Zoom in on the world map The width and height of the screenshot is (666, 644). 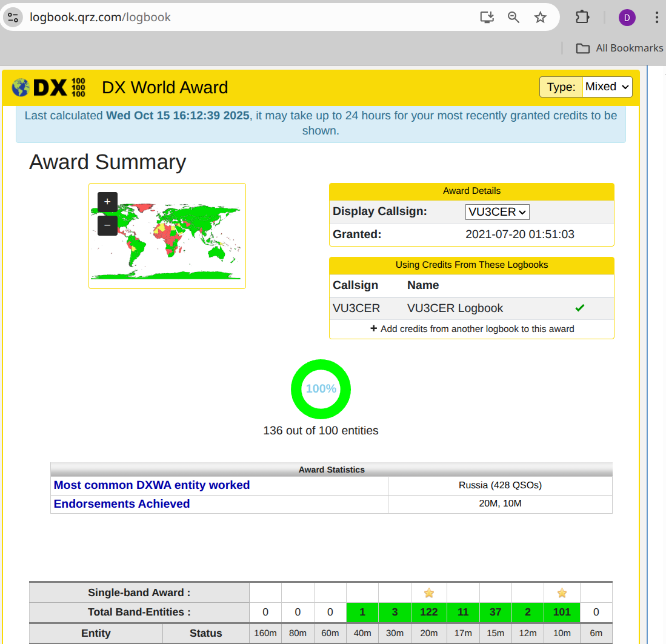click(107, 202)
